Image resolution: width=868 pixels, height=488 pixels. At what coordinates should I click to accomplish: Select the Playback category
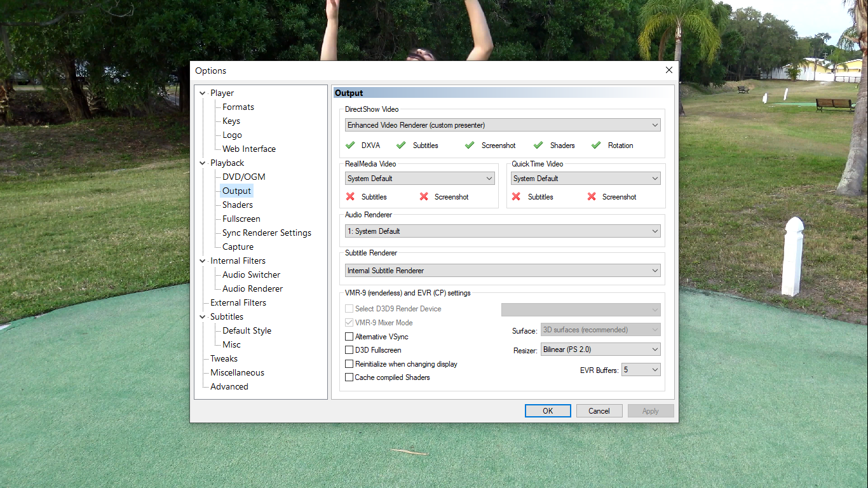(x=227, y=163)
